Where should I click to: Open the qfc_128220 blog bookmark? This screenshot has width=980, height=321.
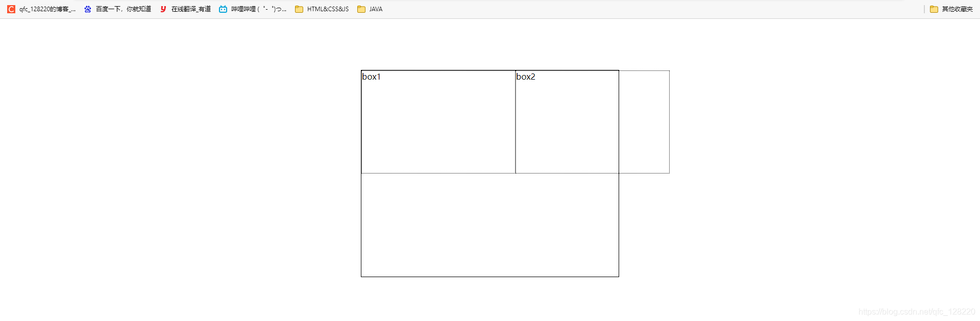tap(41, 9)
